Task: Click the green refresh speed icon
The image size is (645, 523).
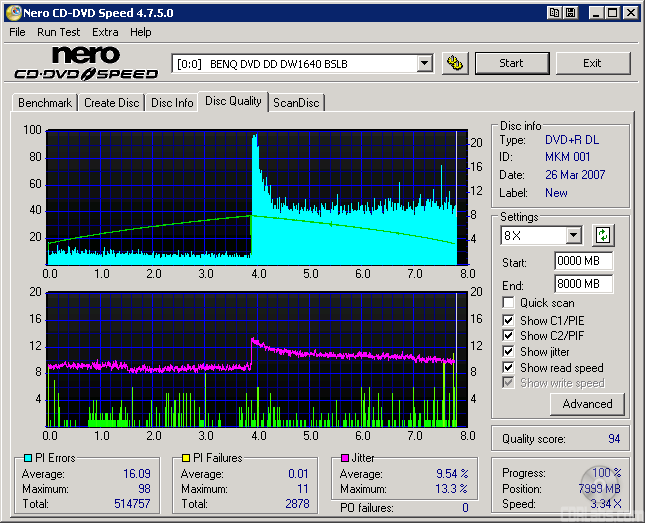Action: pyautogui.click(x=603, y=236)
